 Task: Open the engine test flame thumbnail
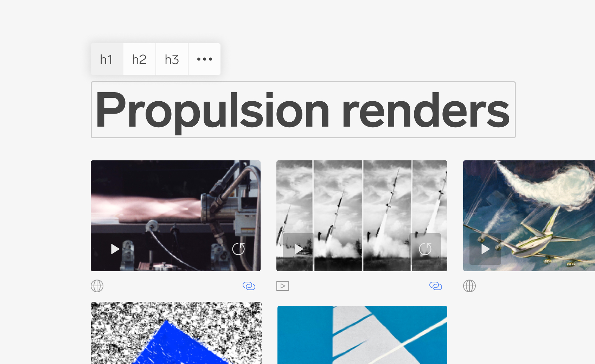click(x=175, y=216)
